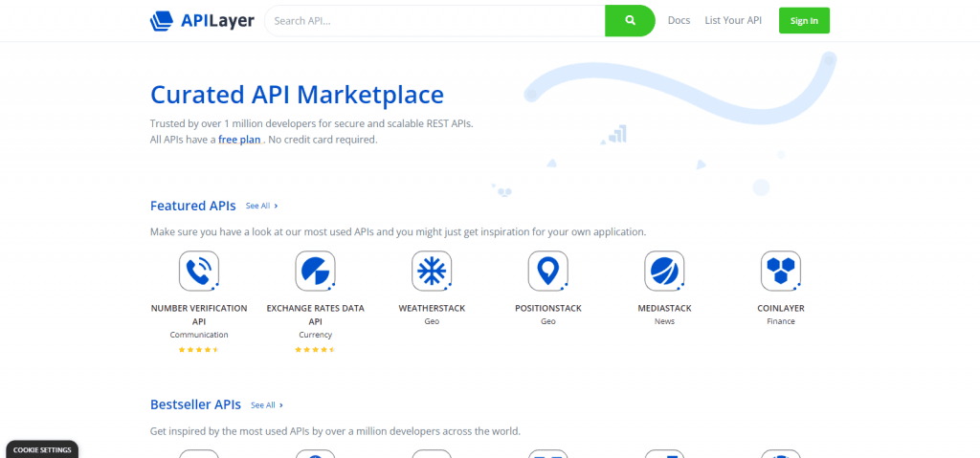The image size is (980, 458).
Task: Open the Docs link
Action: click(x=679, y=21)
